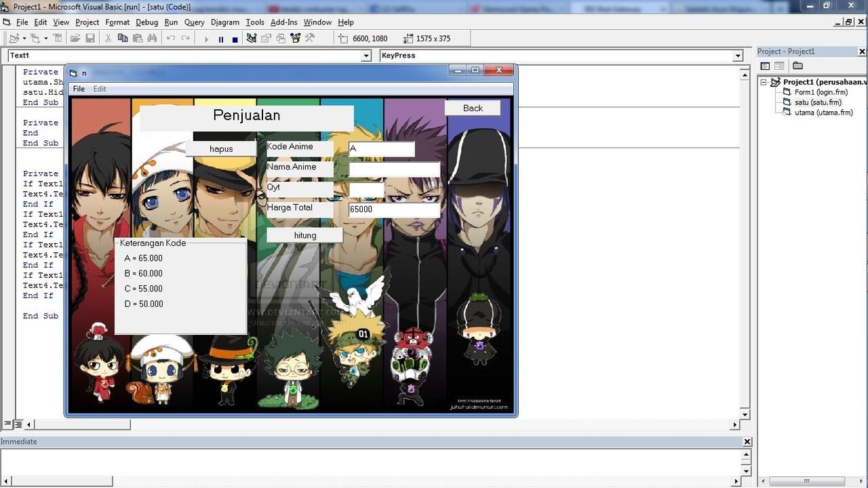Open the Text1 object dropdown
The width and height of the screenshot is (868, 488).
366,56
